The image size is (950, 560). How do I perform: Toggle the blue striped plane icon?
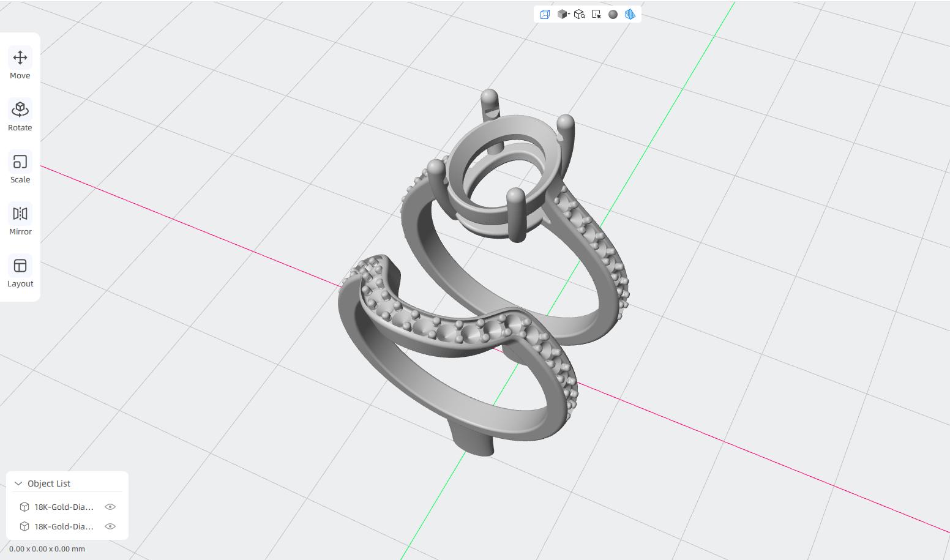pyautogui.click(x=630, y=14)
